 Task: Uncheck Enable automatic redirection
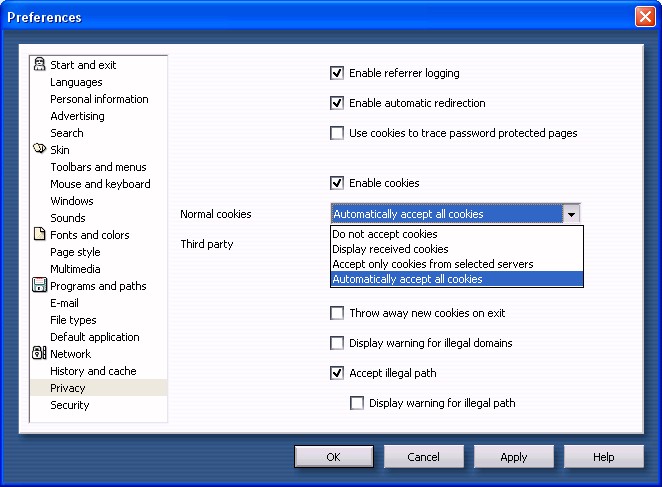[x=337, y=103]
